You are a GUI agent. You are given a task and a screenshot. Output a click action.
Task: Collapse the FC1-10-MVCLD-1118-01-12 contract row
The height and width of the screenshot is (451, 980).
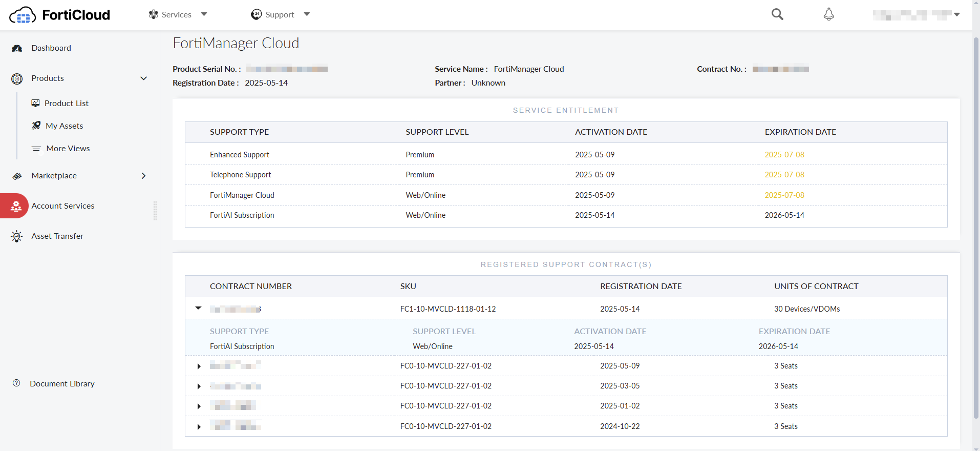(199, 309)
